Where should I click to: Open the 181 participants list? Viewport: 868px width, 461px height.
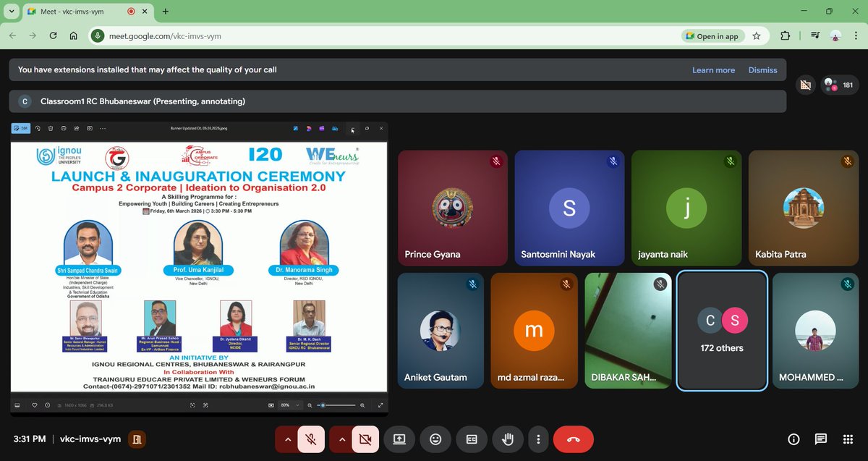839,85
